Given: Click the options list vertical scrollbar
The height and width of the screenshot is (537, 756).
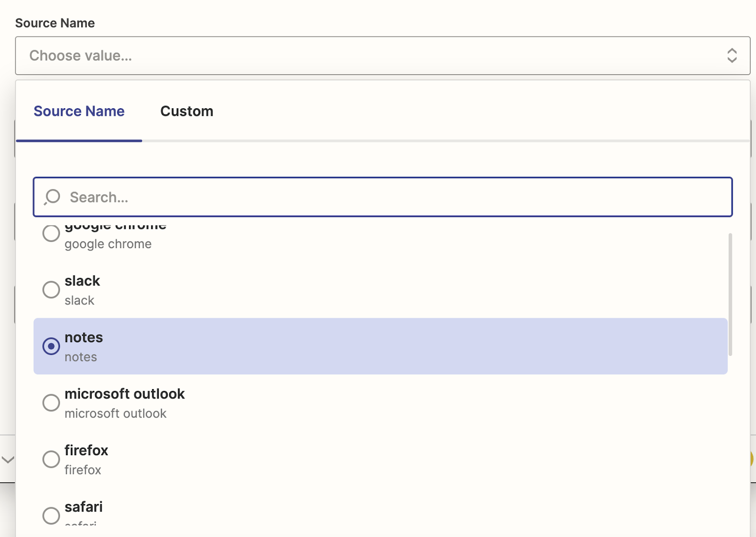Looking at the screenshot, I should [730, 294].
